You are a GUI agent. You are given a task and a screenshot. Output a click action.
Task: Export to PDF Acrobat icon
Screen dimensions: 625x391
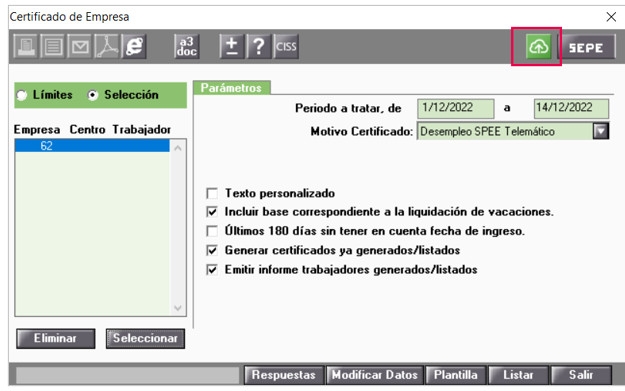tap(107, 47)
